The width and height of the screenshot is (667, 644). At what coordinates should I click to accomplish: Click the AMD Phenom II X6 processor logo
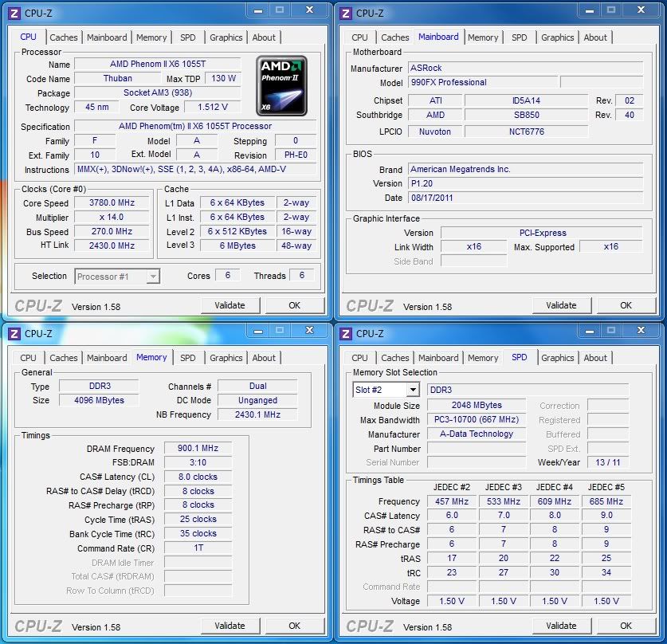[281, 86]
